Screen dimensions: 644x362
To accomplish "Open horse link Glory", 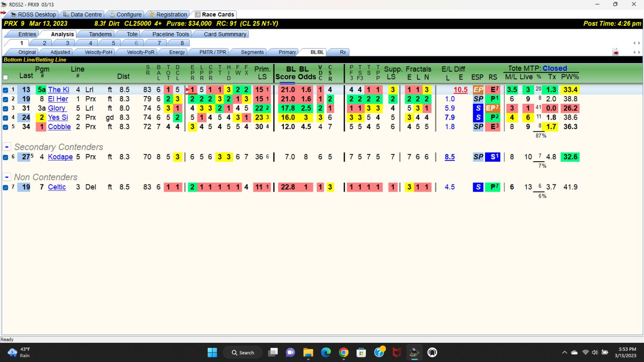I will tap(57, 108).
